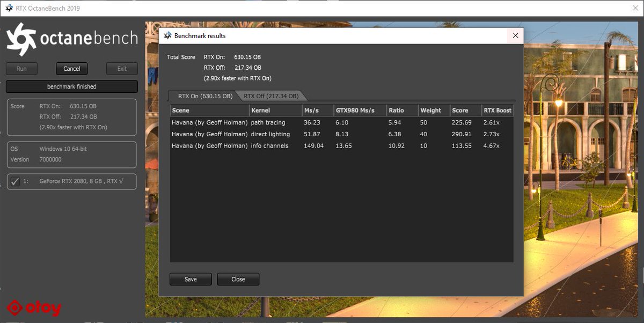
Task: Click the Otoy logo at bottom left
Action: click(x=34, y=308)
